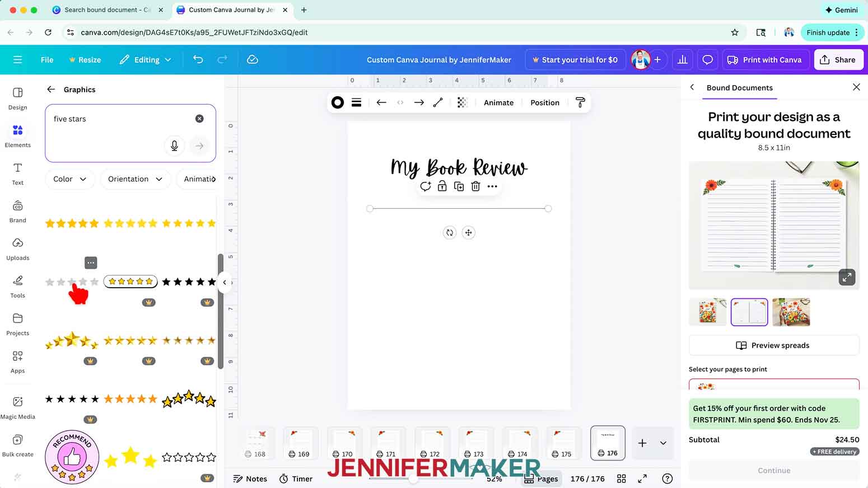Duplicate the selected line
The height and width of the screenshot is (488, 868).
pyautogui.click(x=459, y=186)
